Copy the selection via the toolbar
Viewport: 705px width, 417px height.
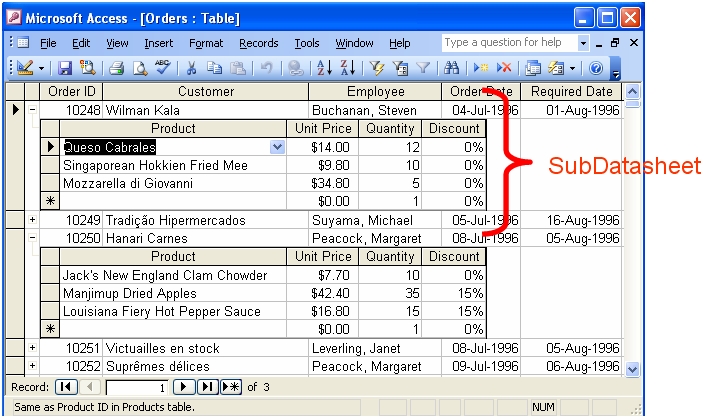214,68
